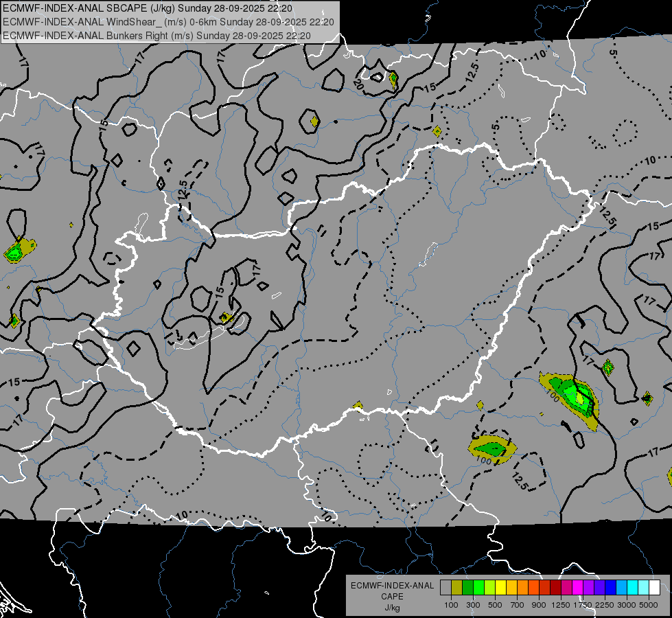Select the pure blue legend swatch
The width and height of the screenshot is (672, 618).
pos(610,588)
